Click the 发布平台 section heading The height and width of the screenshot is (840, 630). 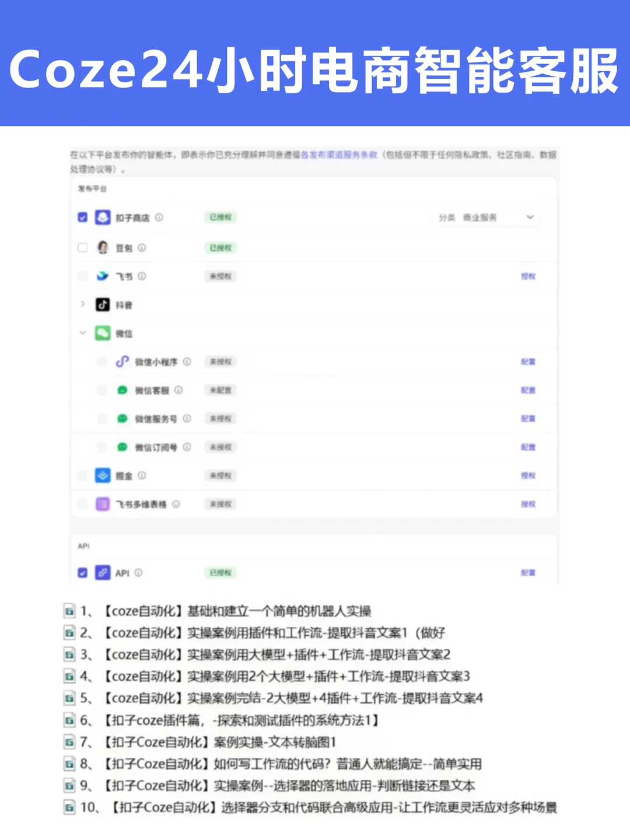[x=92, y=189]
